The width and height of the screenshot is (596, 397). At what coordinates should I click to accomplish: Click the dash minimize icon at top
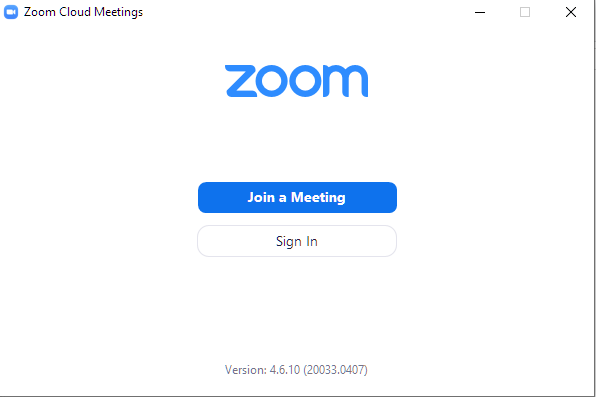coord(480,12)
